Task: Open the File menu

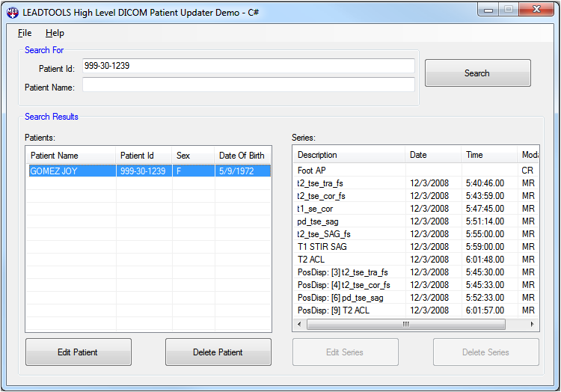Action: (x=25, y=33)
